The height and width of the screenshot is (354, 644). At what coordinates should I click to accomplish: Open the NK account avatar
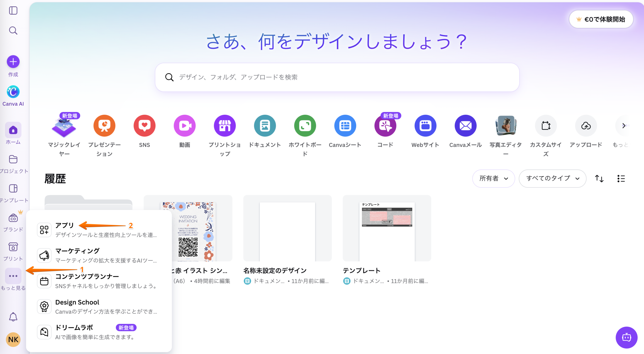coord(13,339)
